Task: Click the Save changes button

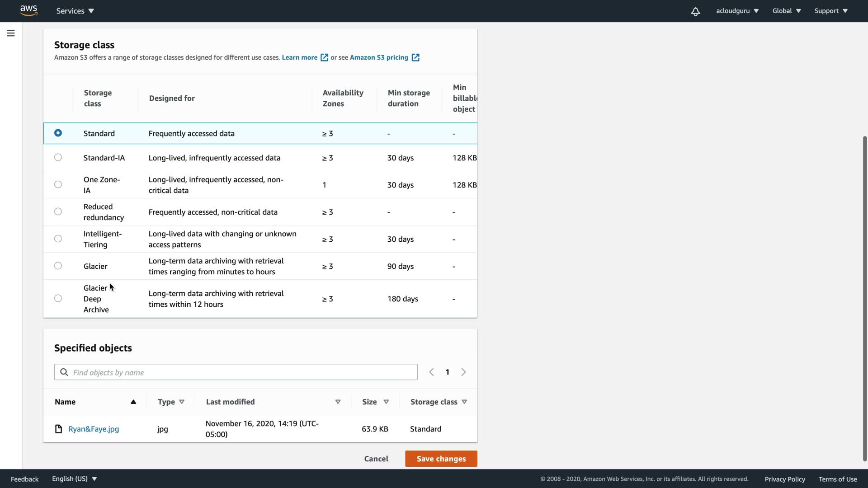Action: pos(441,459)
